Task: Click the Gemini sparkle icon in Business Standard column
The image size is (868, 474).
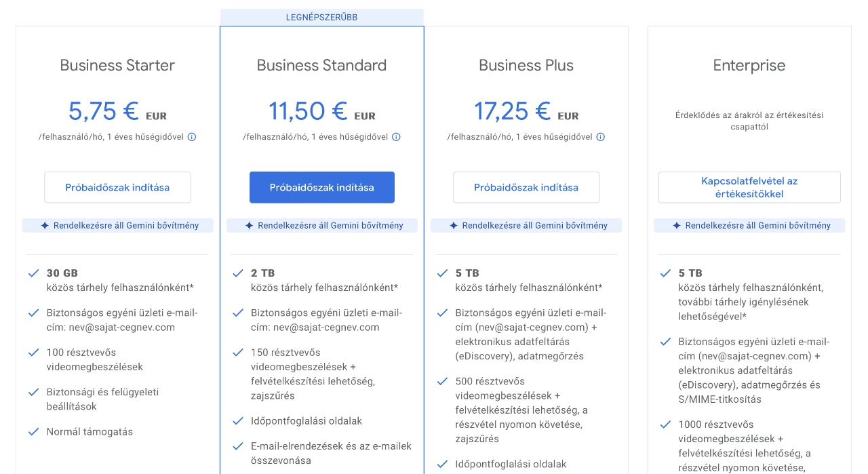Action: pos(249,225)
